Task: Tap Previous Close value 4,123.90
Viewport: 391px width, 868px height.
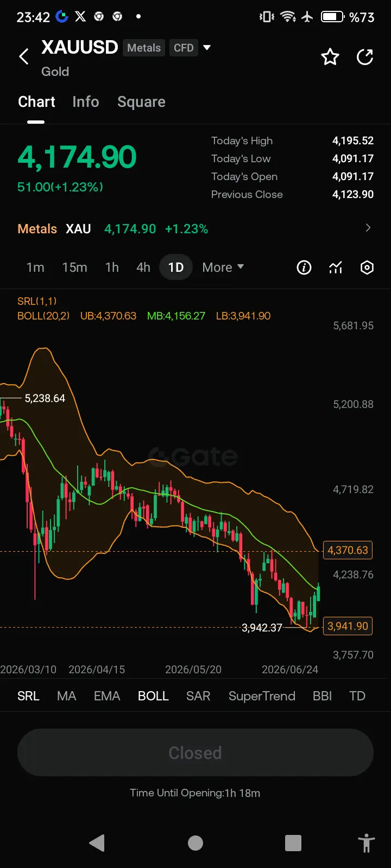Action: click(x=353, y=194)
